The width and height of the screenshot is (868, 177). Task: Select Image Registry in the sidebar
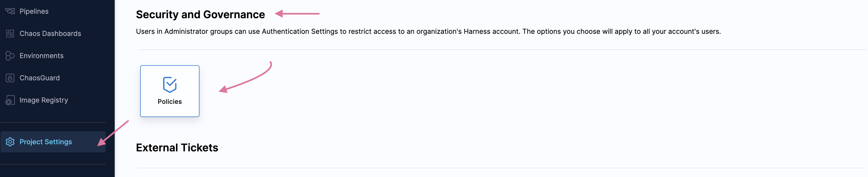point(44,100)
